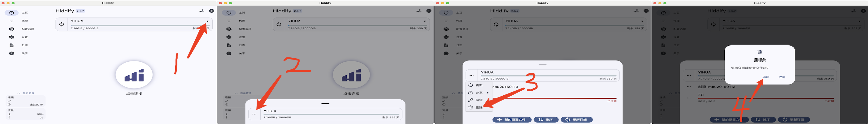The image size is (868, 124).
Task: Click 已过期 label in third window
Action: tap(612, 101)
